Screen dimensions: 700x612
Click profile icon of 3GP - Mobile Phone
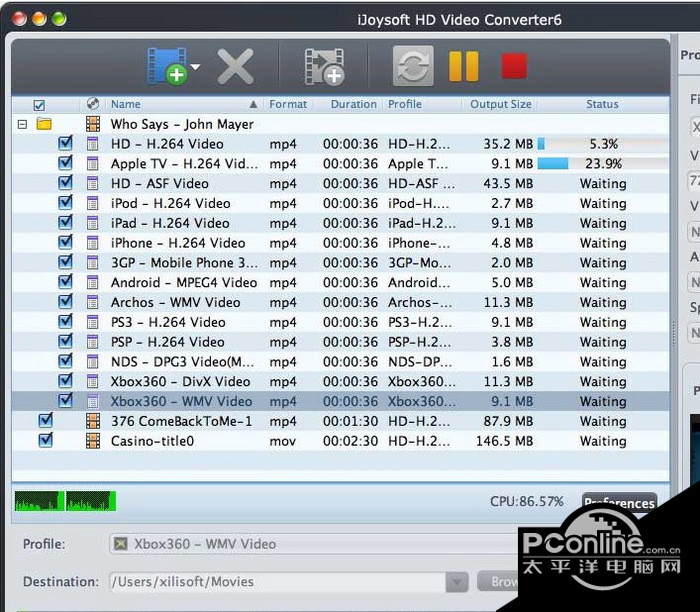point(92,262)
